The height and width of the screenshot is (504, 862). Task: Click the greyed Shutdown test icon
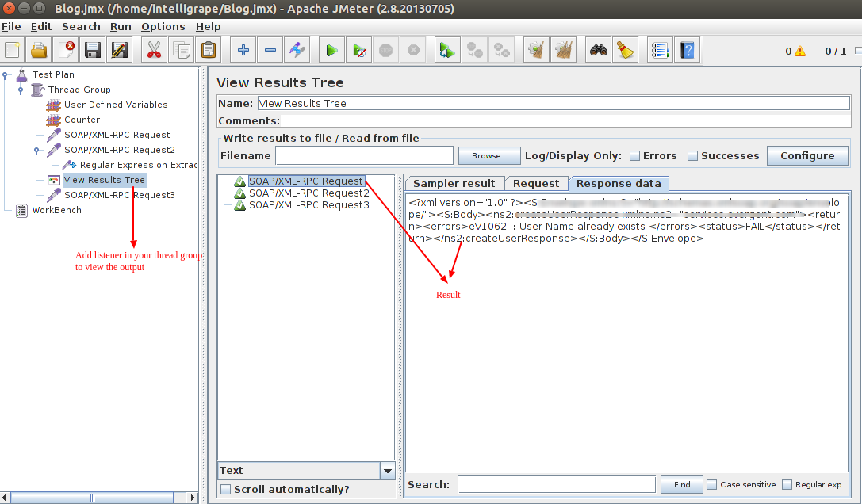[x=413, y=51]
